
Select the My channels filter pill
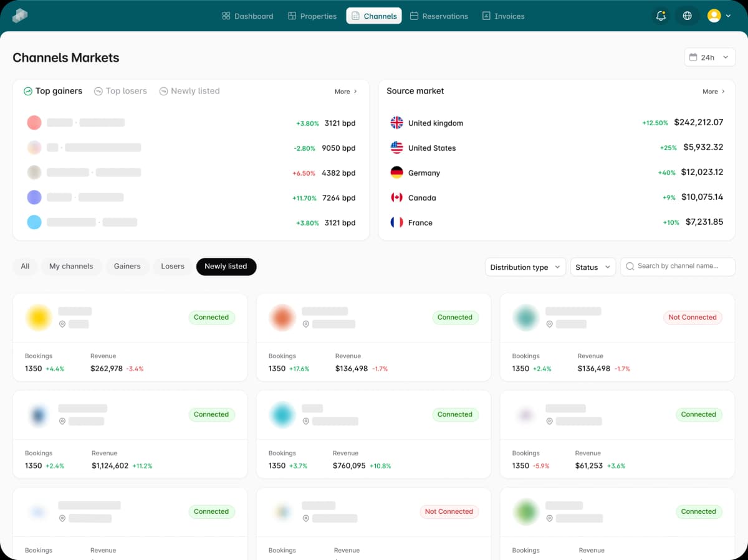71,267
